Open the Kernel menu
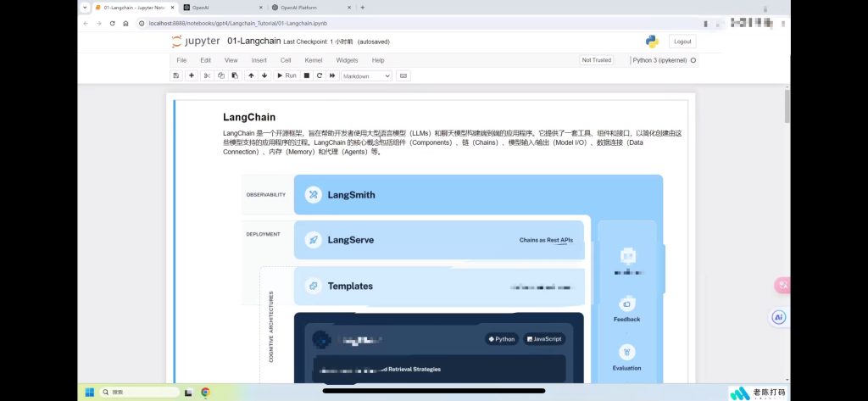Viewport: 868px width, 401px height. pyautogui.click(x=314, y=60)
